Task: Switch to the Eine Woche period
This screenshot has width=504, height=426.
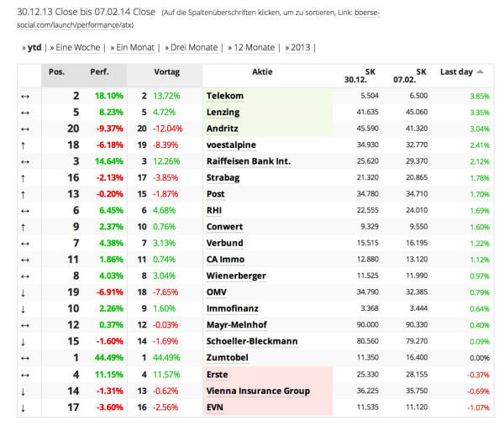Action: 78,48
